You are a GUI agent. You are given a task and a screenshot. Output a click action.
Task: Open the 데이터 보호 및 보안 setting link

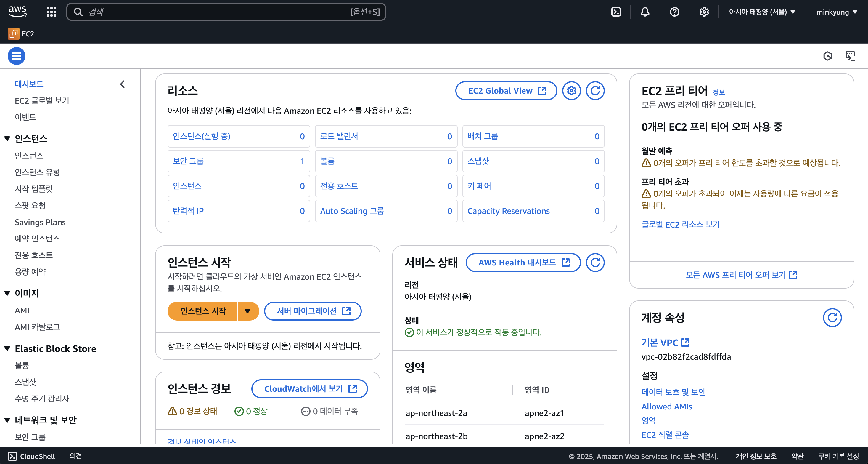[x=673, y=392]
